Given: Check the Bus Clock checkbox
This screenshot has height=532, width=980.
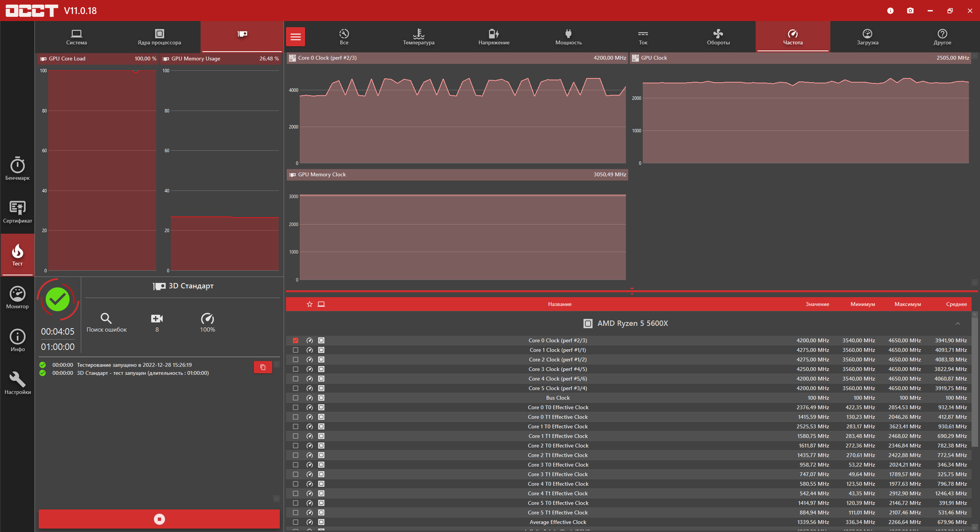Looking at the screenshot, I should click(296, 398).
